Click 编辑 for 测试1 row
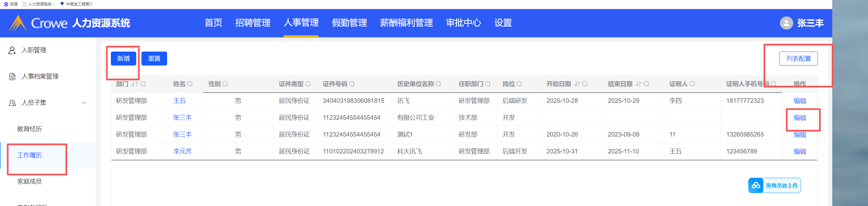This screenshot has height=206, width=868. coord(800,134)
